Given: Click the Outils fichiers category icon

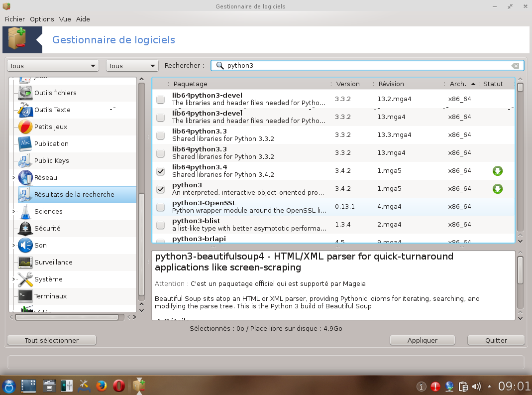Looking at the screenshot, I should (x=25, y=93).
